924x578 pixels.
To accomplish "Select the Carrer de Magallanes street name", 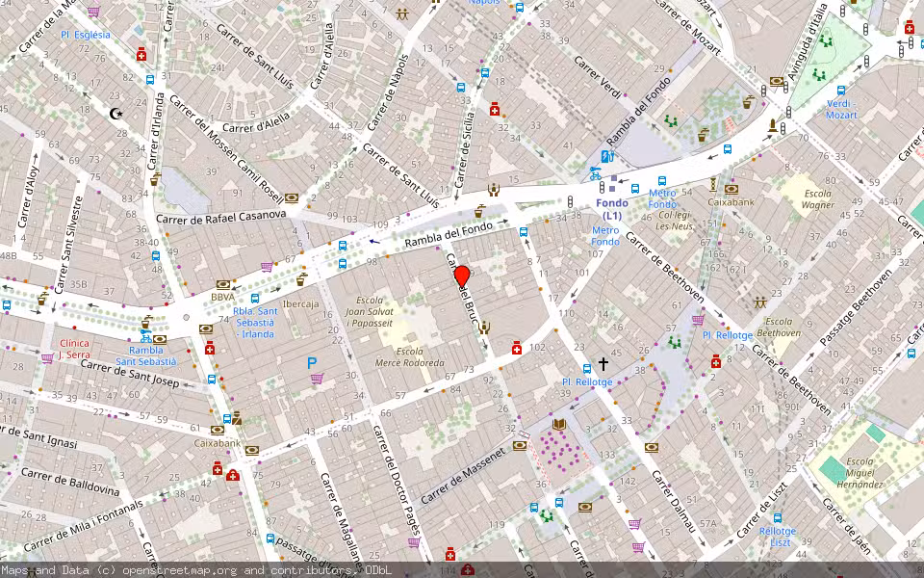I will [x=342, y=524].
